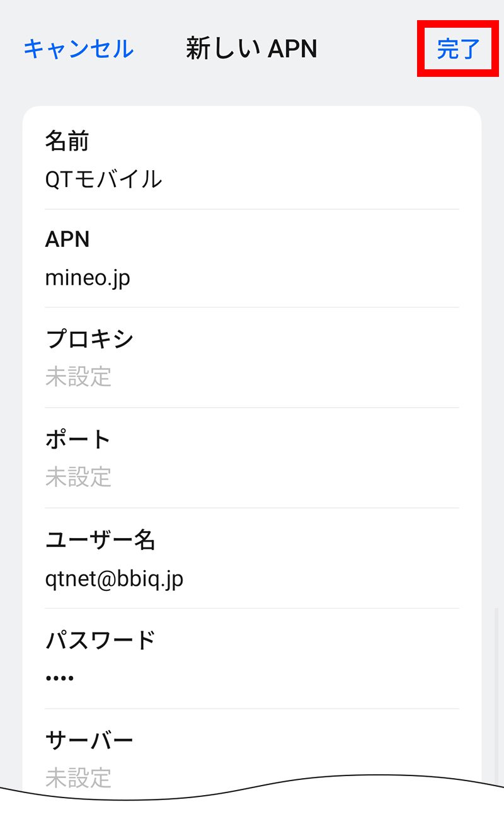Tap 未設定 under ポート

pyautogui.click(x=78, y=477)
